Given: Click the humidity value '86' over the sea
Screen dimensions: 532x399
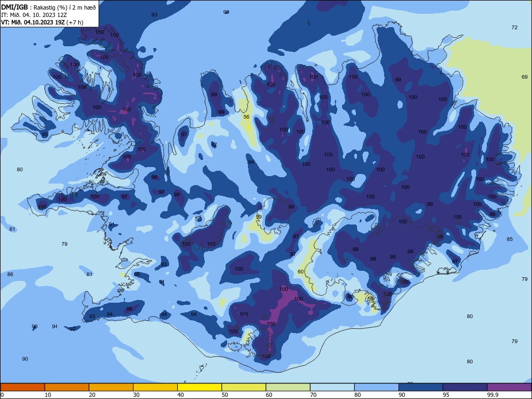Looking at the screenshot, I should click(x=10, y=274).
